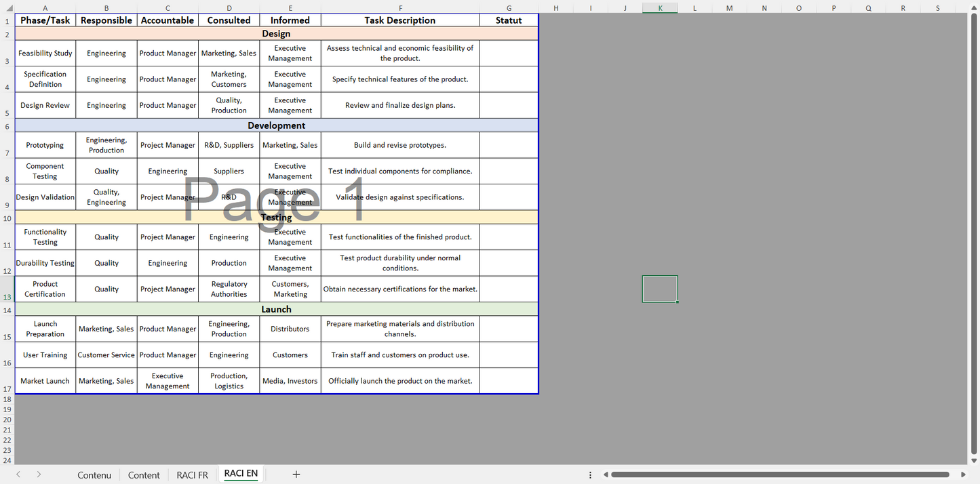Click the Testing section header cell

coord(277,217)
